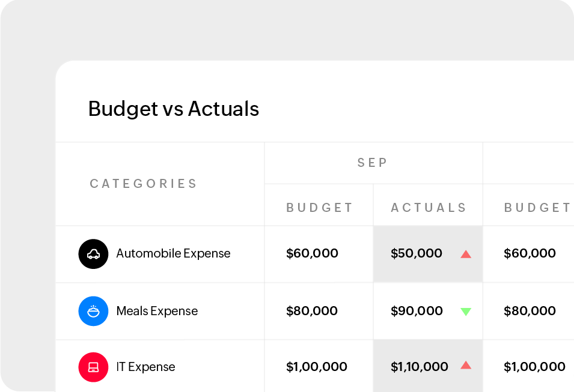Click the CATEGORIES column header
This screenshot has width=574, height=392.
[144, 184]
